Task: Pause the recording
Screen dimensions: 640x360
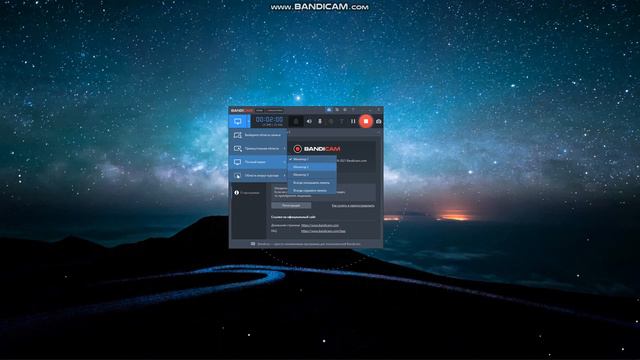Action: point(353,121)
